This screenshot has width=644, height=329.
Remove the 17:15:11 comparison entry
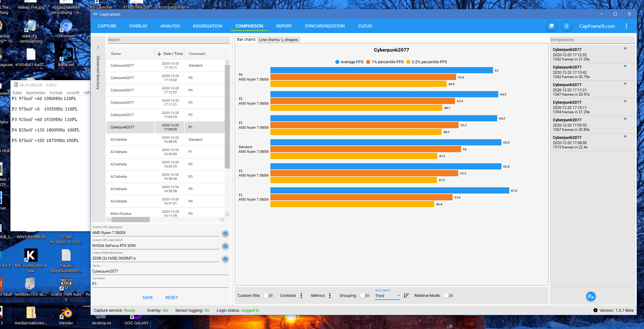click(625, 101)
